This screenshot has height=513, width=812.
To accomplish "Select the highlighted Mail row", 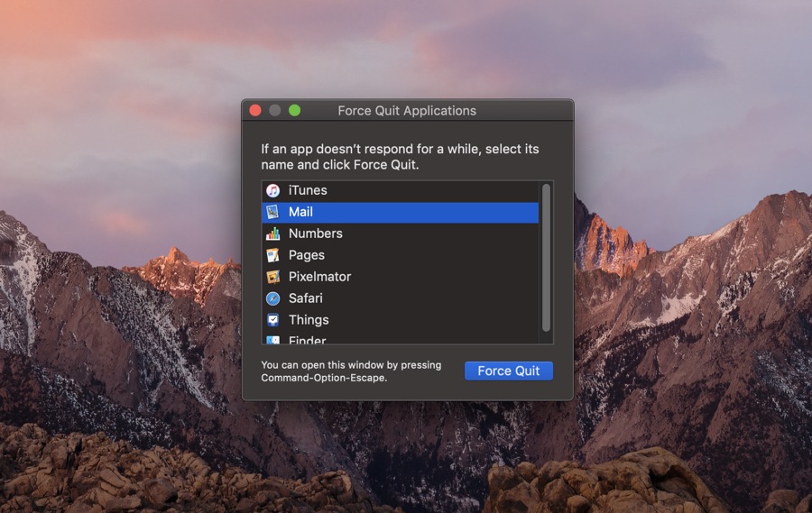I will (401, 212).
